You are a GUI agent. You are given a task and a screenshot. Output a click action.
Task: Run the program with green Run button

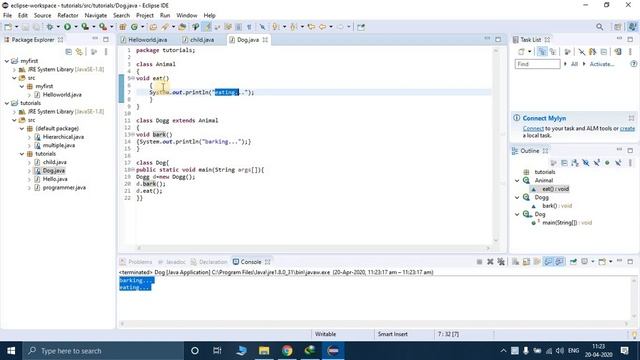click(x=67, y=27)
